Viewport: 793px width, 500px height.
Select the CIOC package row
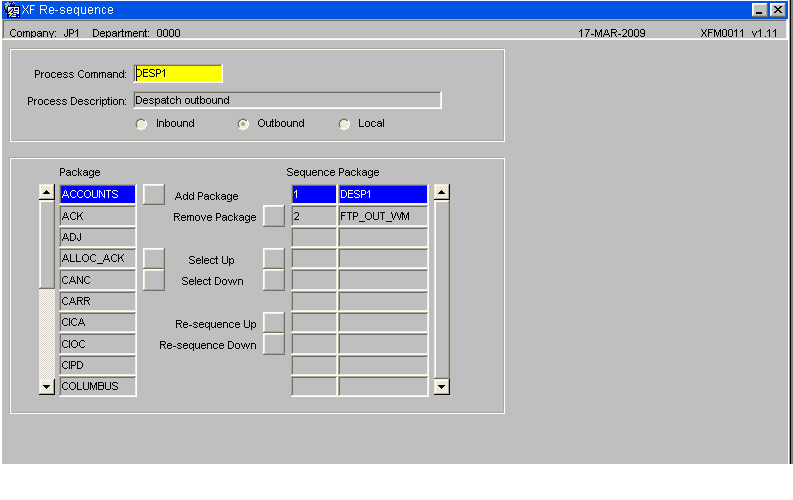pos(98,344)
